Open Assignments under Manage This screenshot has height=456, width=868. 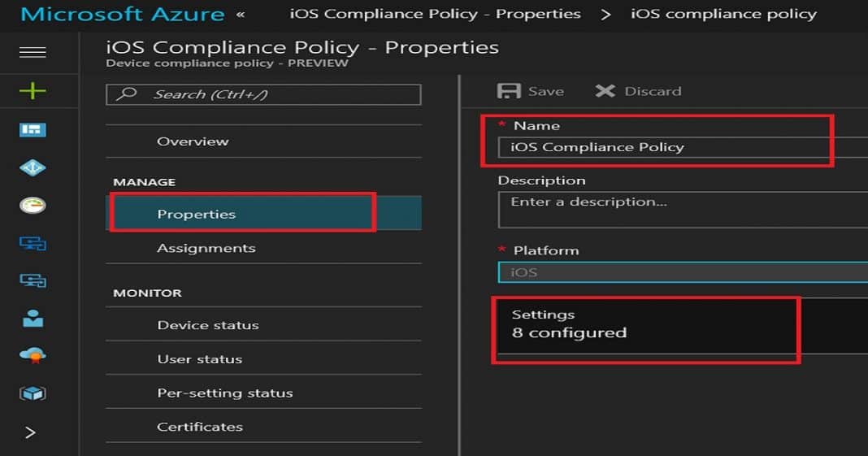263,248
